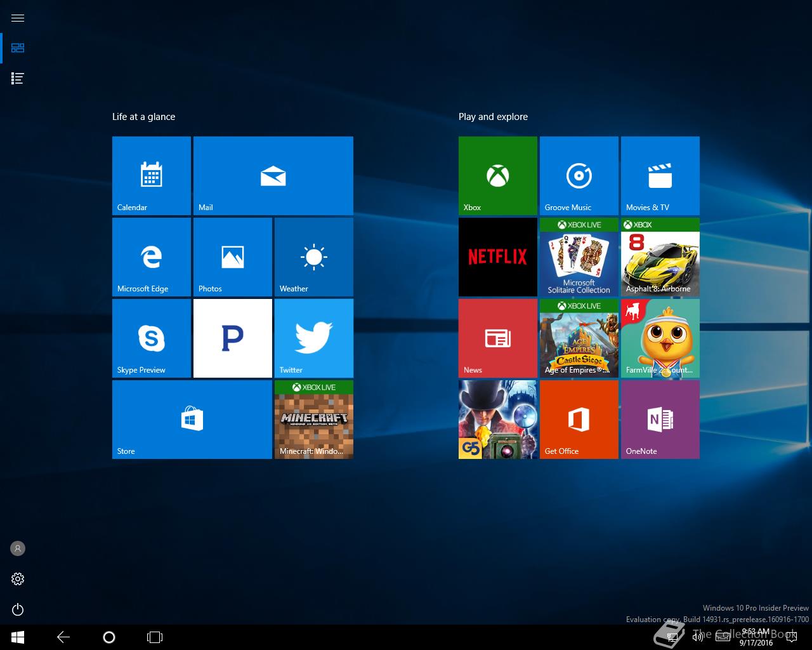
Task: Click the 'Life at a glance' group heading
Action: pos(143,117)
